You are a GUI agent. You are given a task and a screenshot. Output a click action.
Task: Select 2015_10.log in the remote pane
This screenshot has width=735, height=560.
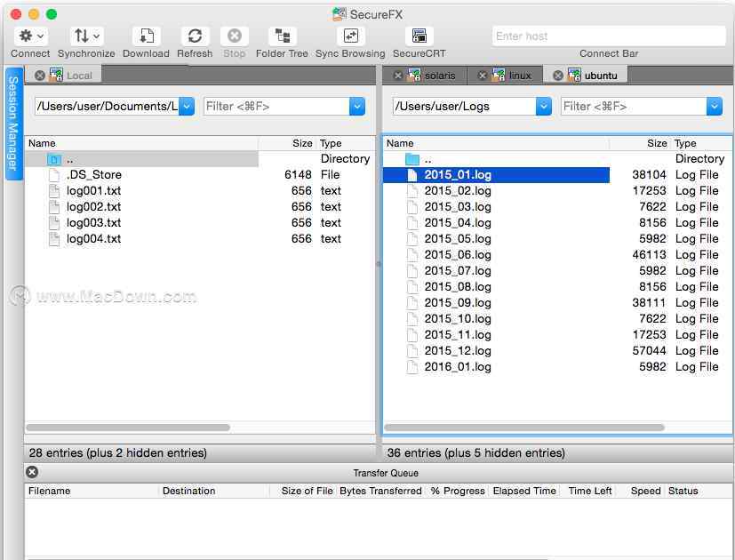pyautogui.click(x=458, y=319)
